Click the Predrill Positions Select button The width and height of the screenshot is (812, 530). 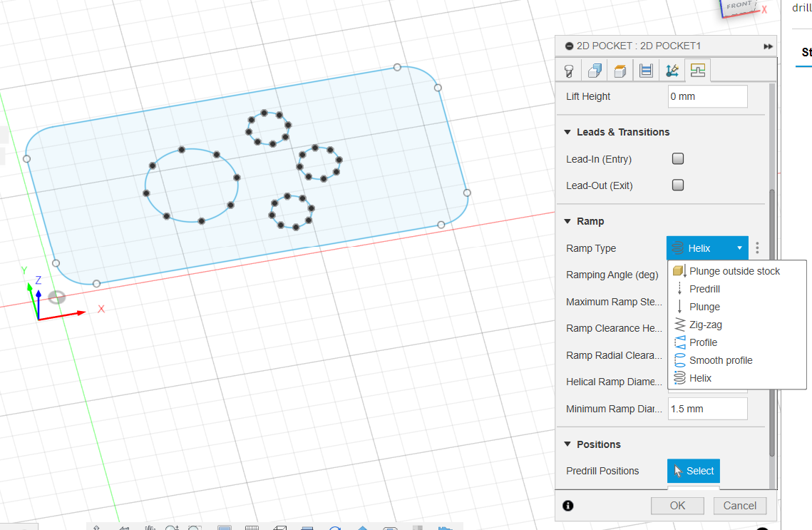[694, 471]
